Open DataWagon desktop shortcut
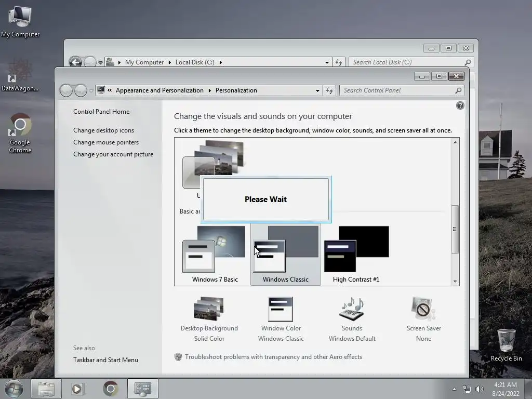 click(20, 76)
